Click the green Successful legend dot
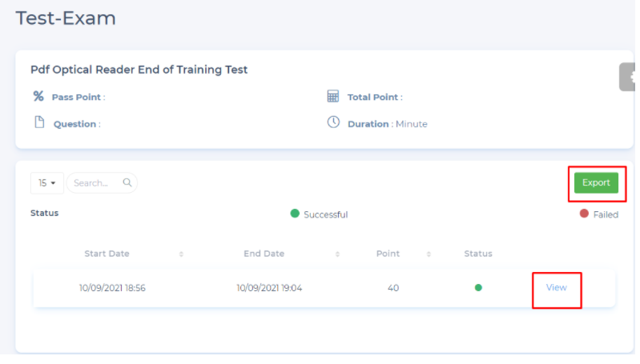 [x=295, y=214]
